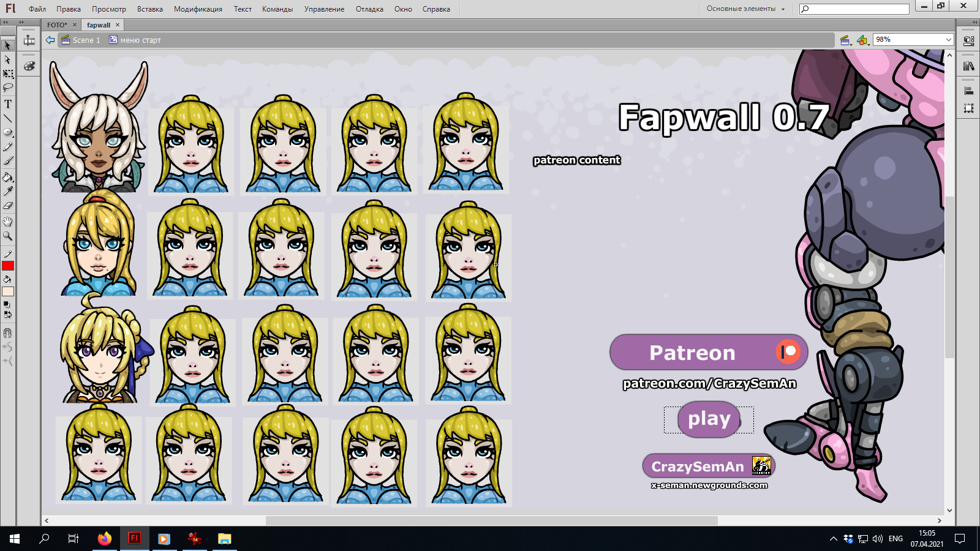Click the purple Patreon button on stage

coord(709,353)
